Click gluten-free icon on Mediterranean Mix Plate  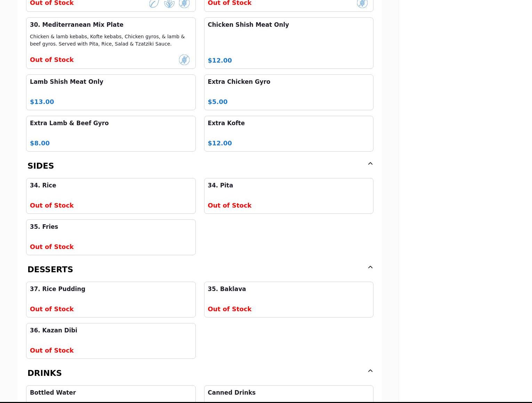pos(184,60)
